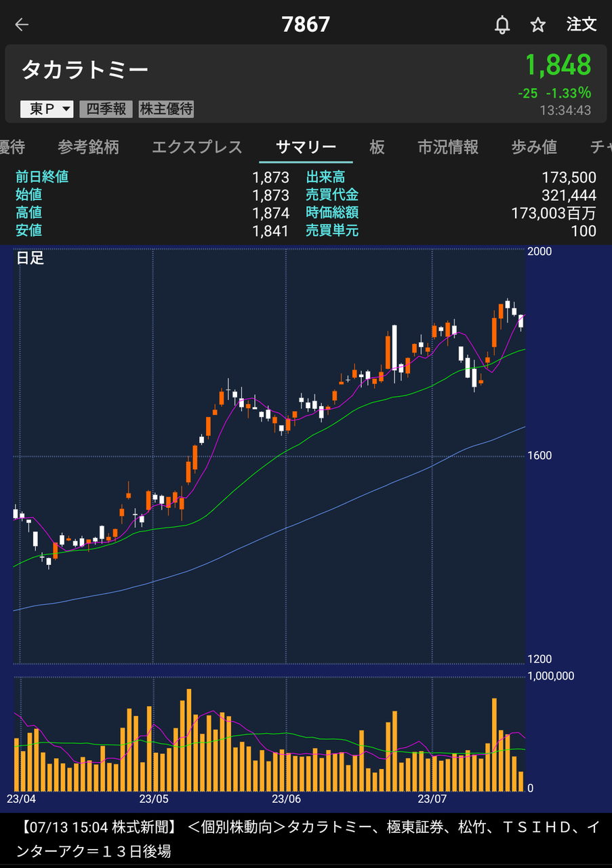The width and height of the screenshot is (612, 868).
Task: Tap the 1,000,000 volume axis label
Action: tap(551, 676)
